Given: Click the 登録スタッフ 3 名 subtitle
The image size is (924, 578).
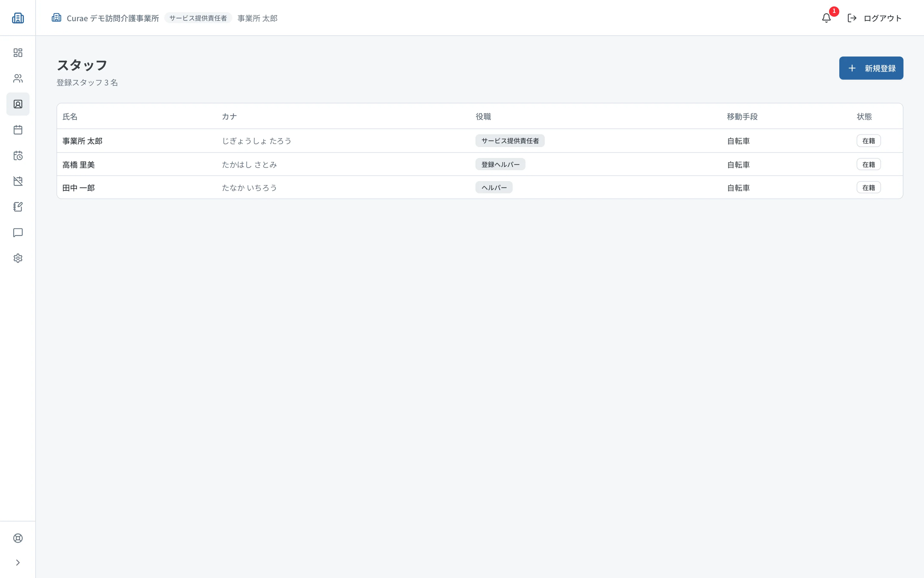Looking at the screenshot, I should coord(87,83).
